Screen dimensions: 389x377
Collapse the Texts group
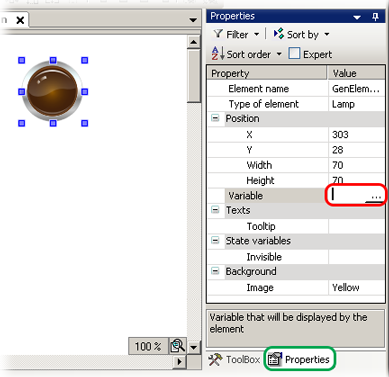click(x=216, y=210)
